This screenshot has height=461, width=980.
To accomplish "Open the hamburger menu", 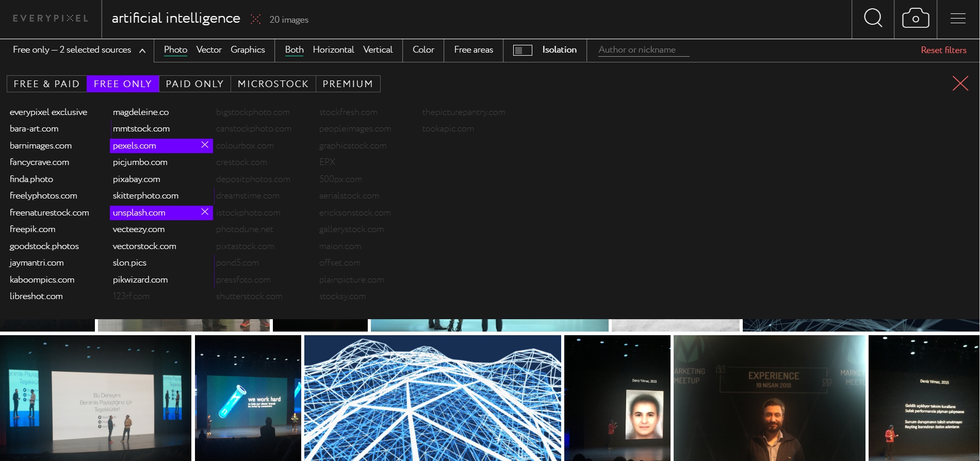I will click(x=958, y=18).
